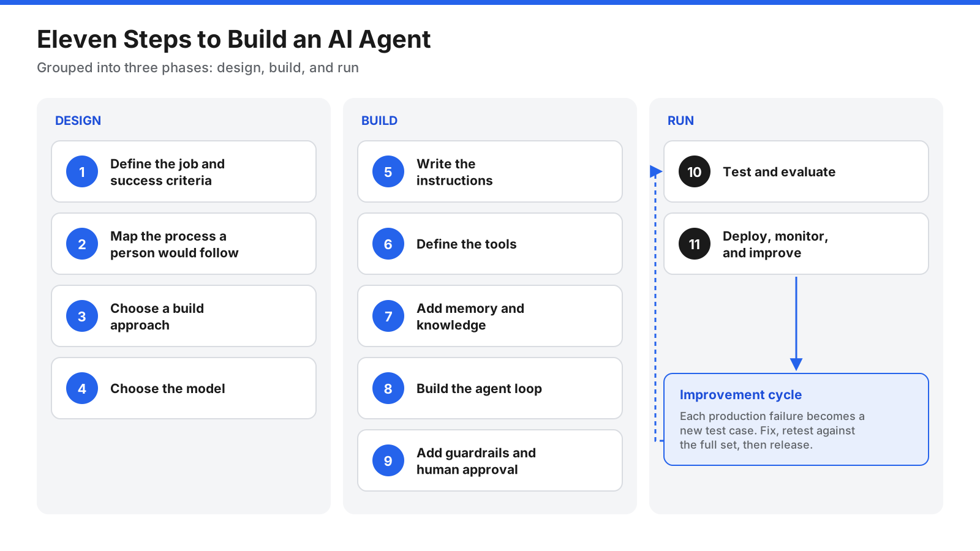This screenshot has width=980, height=551.
Task: Click the "Choose the model" label
Action: coord(168,389)
